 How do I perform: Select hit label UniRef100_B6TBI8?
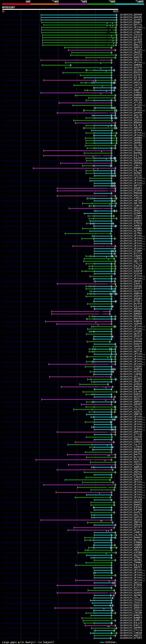(x=131, y=40)
